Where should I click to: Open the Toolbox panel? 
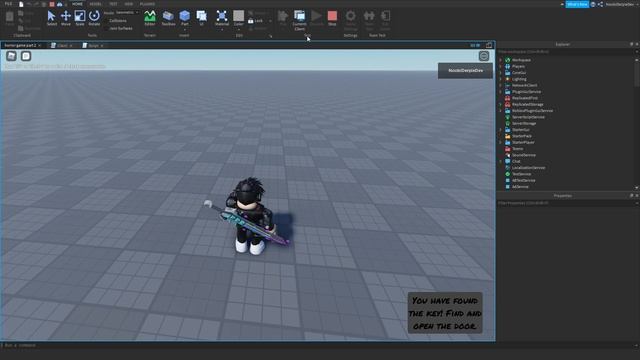coord(168,18)
